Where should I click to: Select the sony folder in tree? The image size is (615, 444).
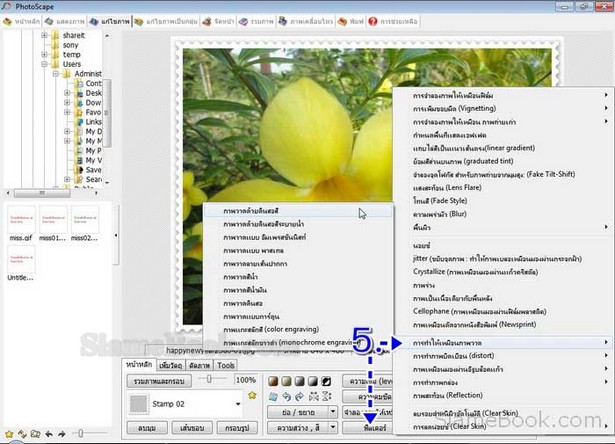71,45
